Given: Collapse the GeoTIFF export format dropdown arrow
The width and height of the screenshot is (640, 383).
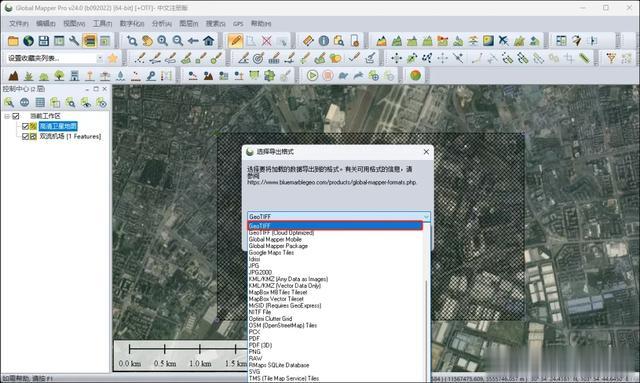Looking at the screenshot, I should (x=426, y=216).
